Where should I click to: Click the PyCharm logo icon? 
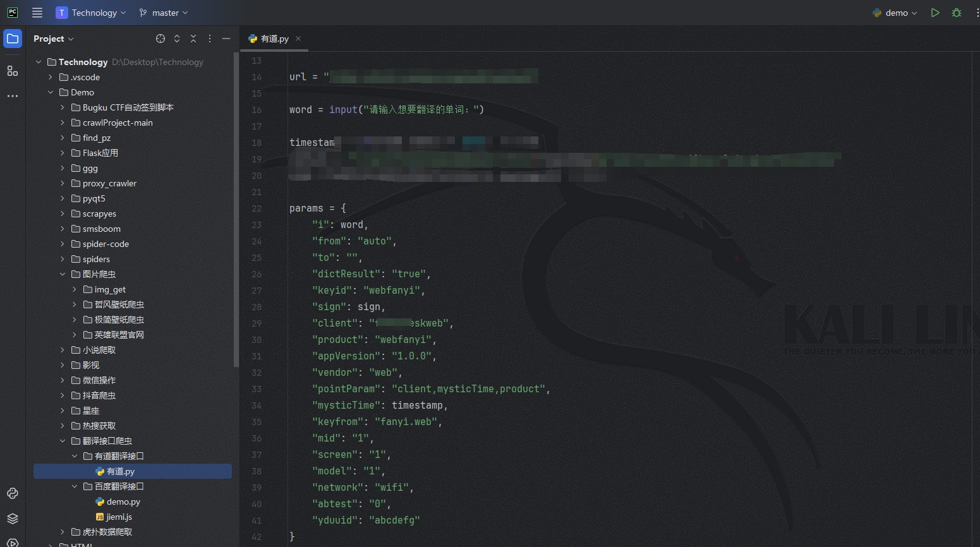point(13,13)
